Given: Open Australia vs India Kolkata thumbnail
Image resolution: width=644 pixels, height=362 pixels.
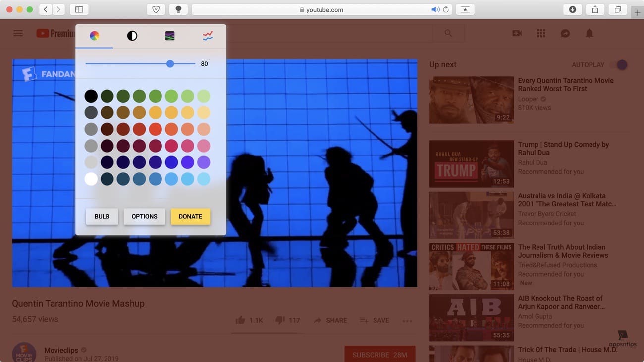Looking at the screenshot, I should pos(472,215).
